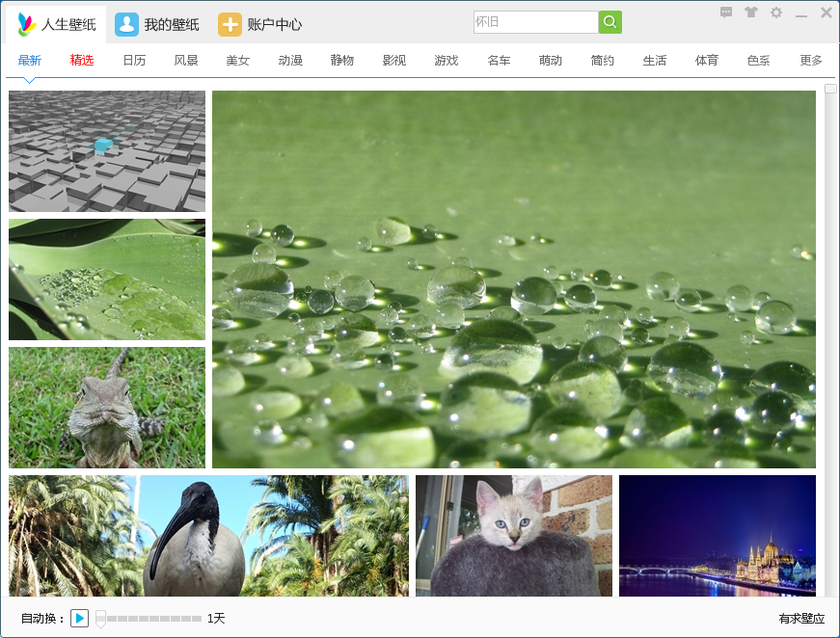Select the gray cubes wallpaper thumbnail

coord(107,151)
